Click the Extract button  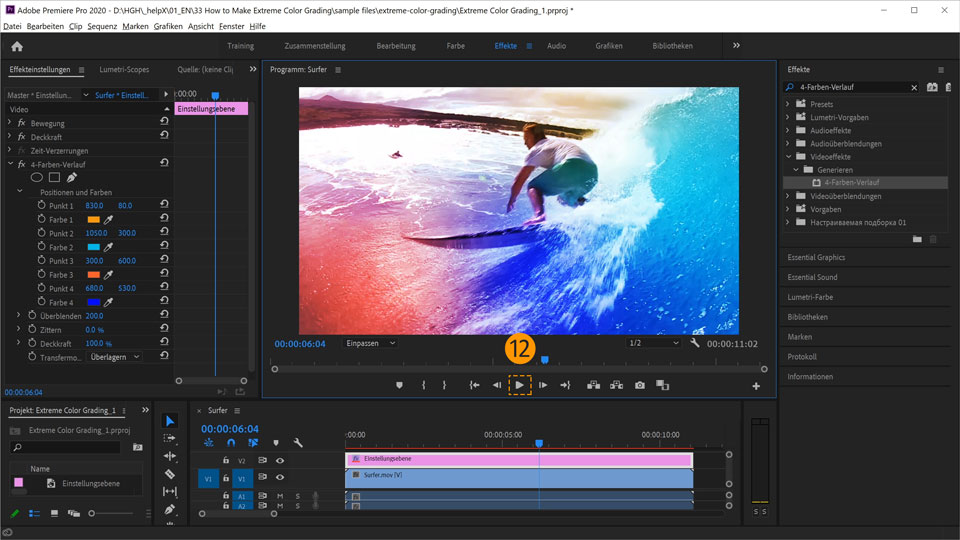coord(617,385)
